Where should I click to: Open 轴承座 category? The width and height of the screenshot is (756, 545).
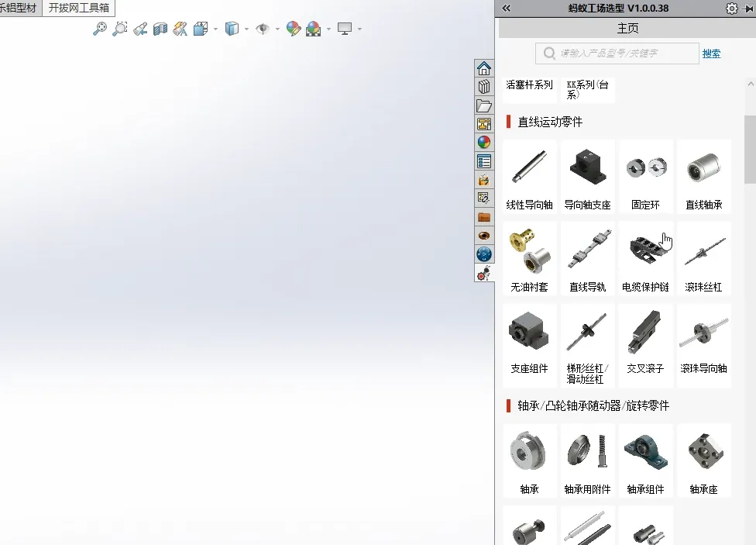tap(704, 460)
